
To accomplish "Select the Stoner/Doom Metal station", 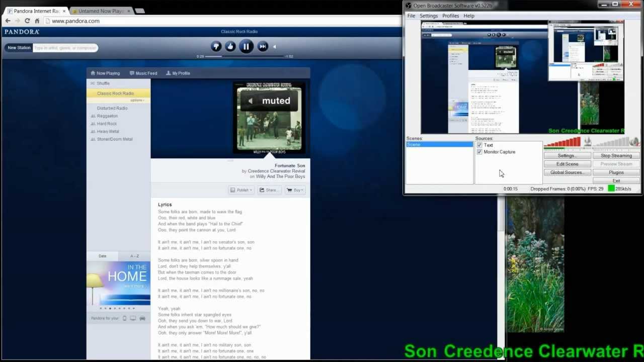I will pyautogui.click(x=118, y=139).
